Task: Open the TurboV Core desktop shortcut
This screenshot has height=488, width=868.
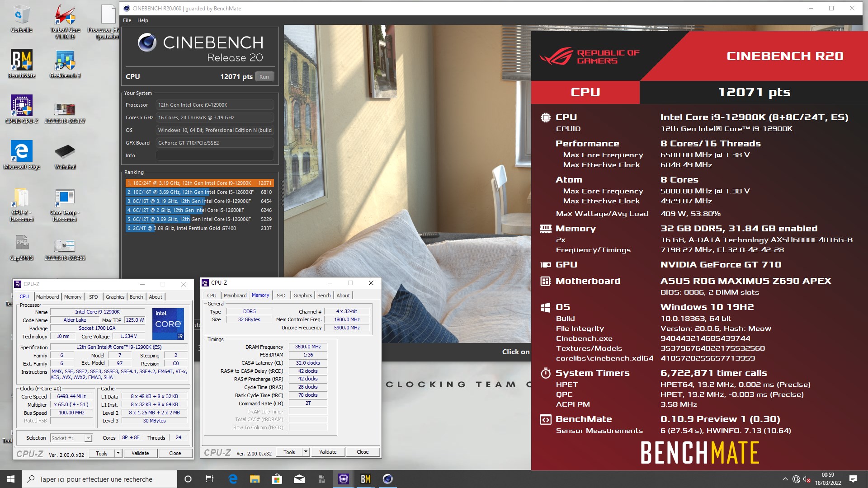Action: tap(65, 21)
